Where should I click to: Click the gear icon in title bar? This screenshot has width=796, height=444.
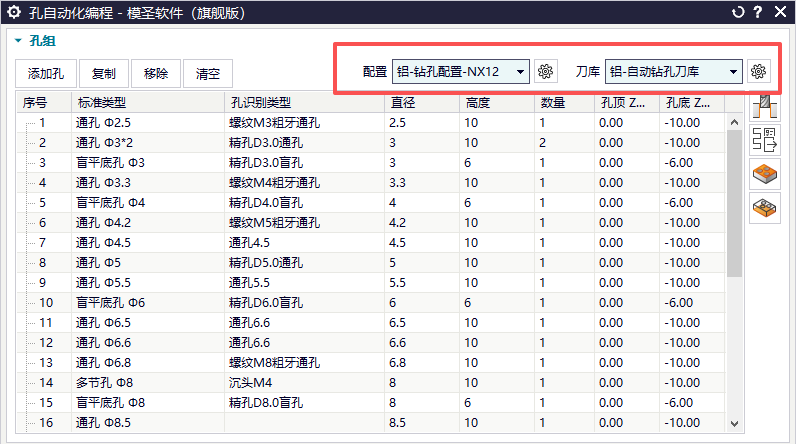point(14,12)
